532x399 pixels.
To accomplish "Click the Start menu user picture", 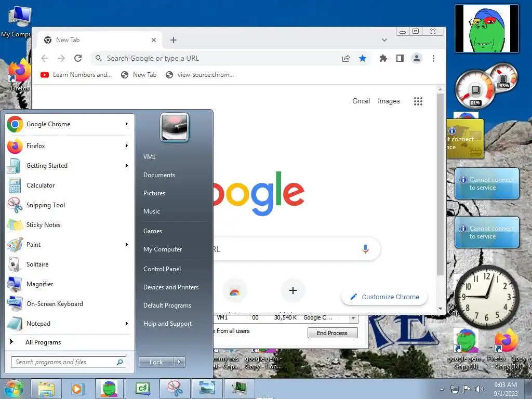I will click(175, 127).
